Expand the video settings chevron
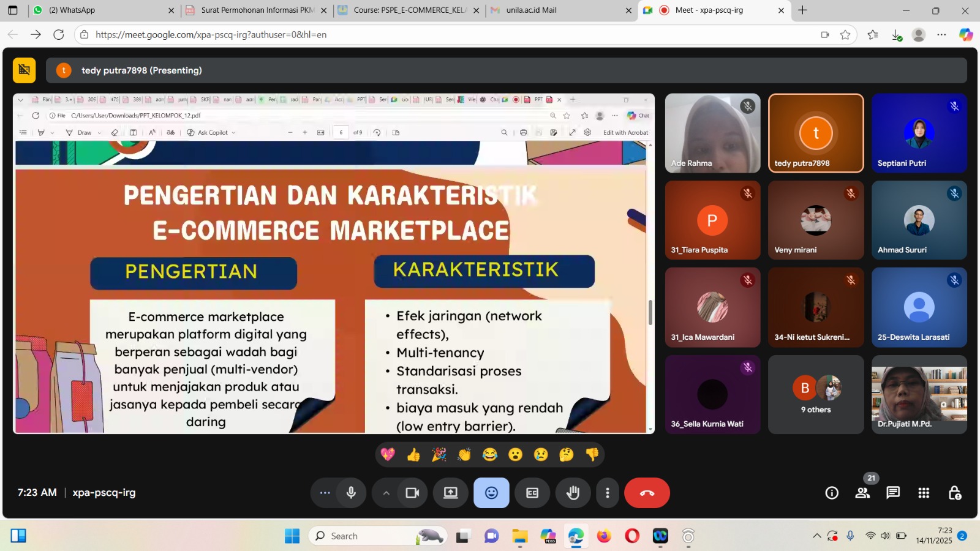This screenshot has width=980, height=551. pos(386,493)
